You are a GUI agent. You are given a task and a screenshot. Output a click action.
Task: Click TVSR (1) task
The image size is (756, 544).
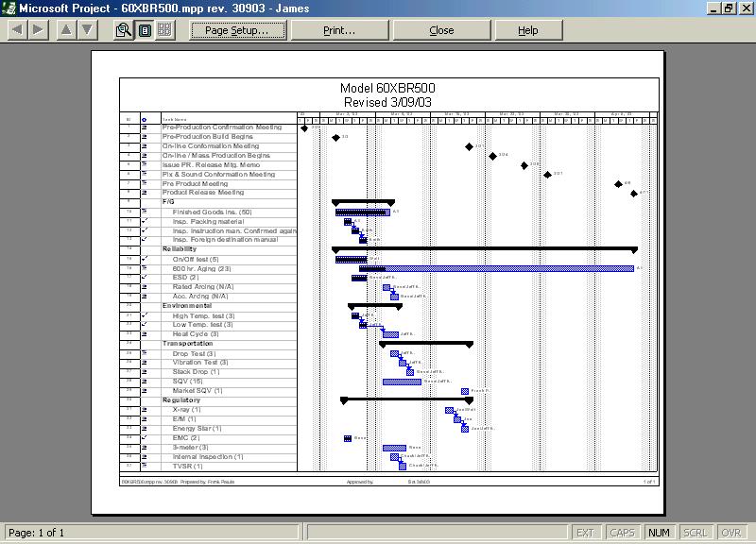tap(187, 467)
